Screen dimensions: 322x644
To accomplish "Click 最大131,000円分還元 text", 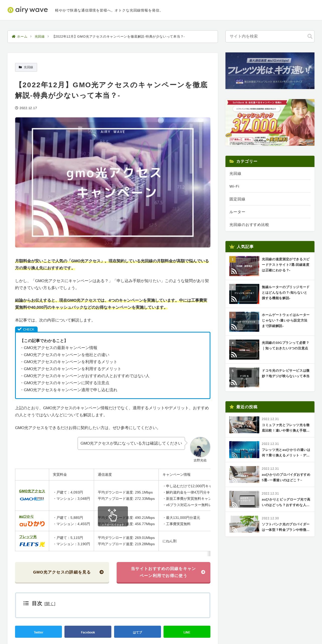I will pyautogui.click(x=182, y=518).
